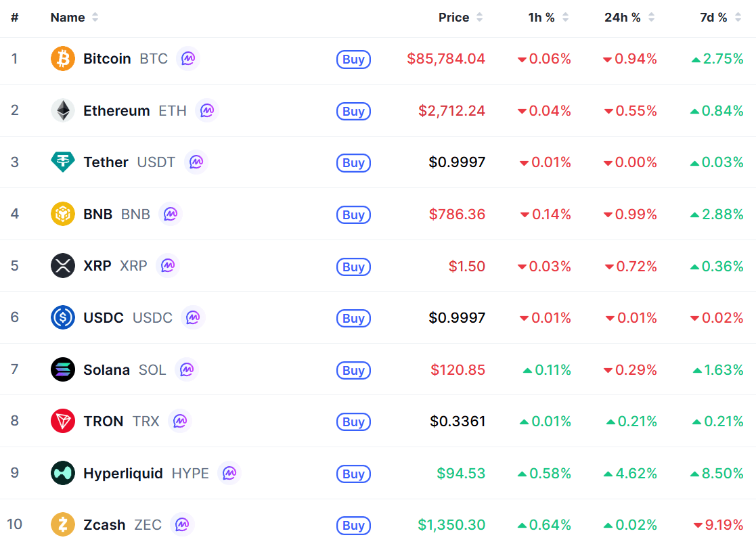Click the TRON red logo icon

click(x=63, y=421)
